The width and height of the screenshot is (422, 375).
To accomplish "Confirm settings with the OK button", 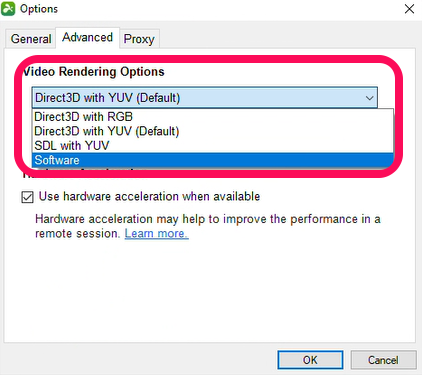I will [x=310, y=360].
